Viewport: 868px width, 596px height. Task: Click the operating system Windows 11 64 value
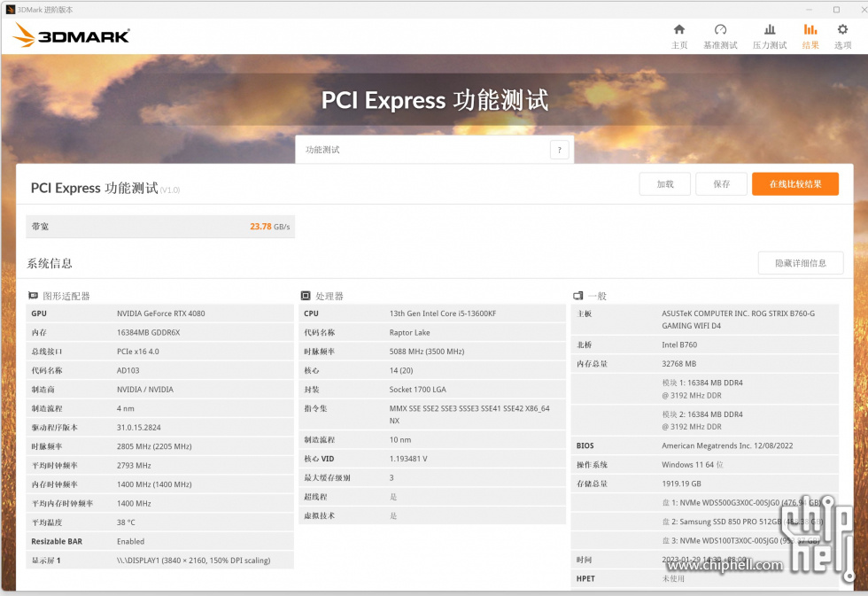point(692,464)
